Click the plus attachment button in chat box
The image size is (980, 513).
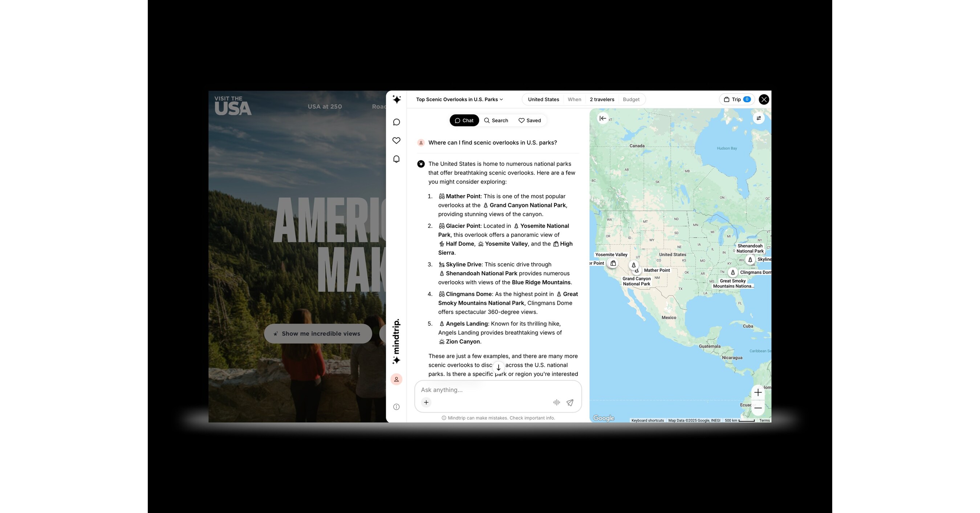tap(427, 402)
